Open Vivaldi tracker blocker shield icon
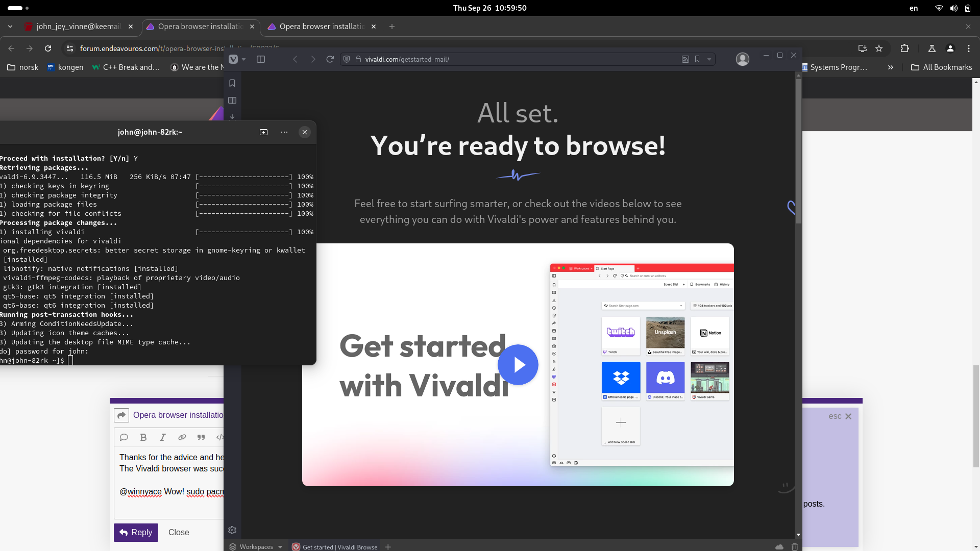Image resolution: width=980 pixels, height=551 pixels. click(347, 59)
